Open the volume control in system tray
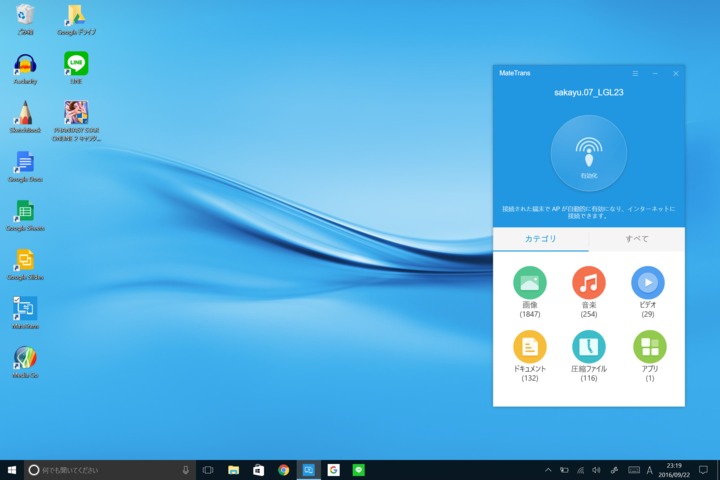Viewport: 720px width, 480px height. 596,470
